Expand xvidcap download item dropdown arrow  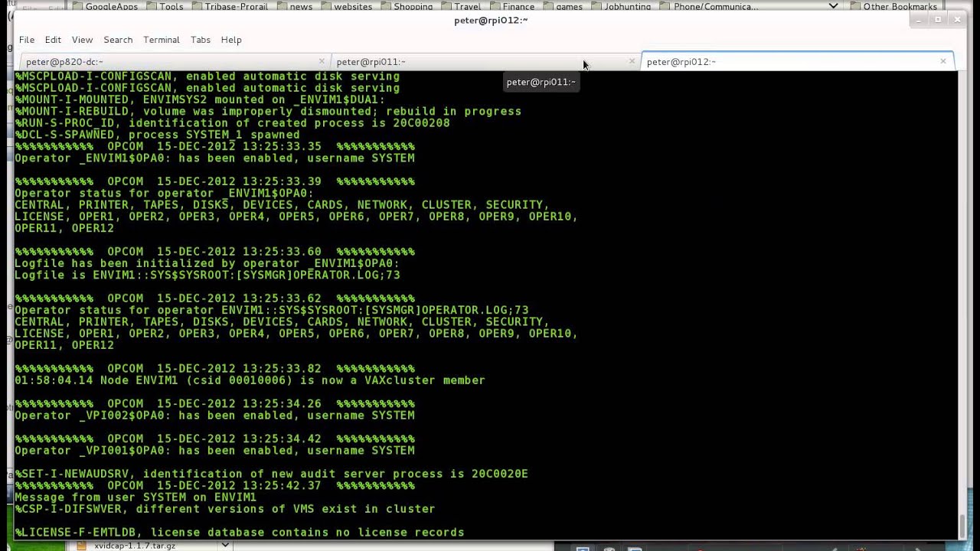(225, 546)
